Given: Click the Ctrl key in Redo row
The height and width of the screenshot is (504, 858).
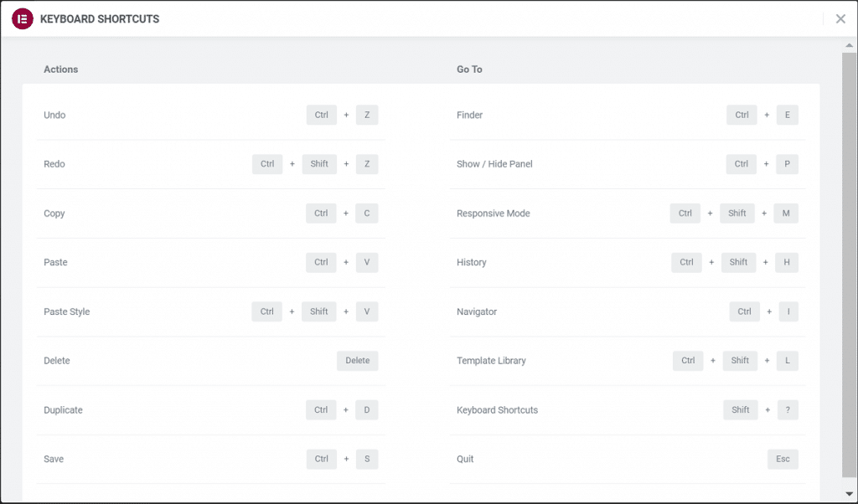Looking at the screenshot, I should (267, 164).
